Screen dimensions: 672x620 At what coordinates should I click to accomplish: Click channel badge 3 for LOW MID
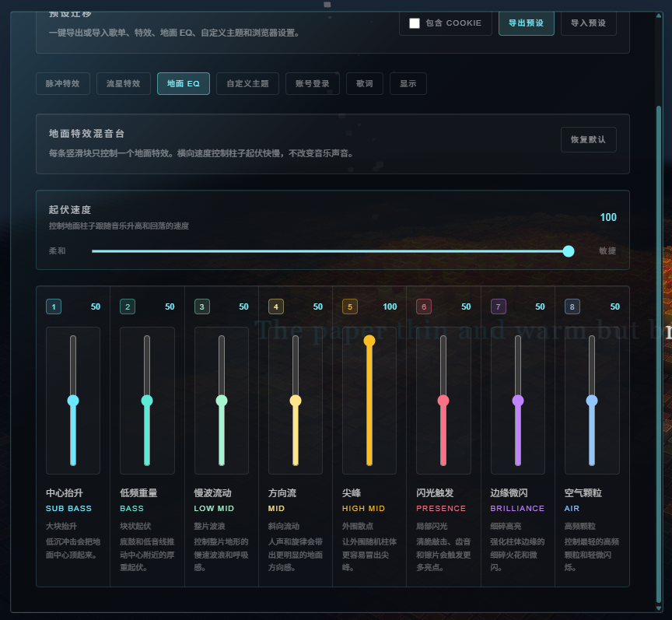[202, 306]
